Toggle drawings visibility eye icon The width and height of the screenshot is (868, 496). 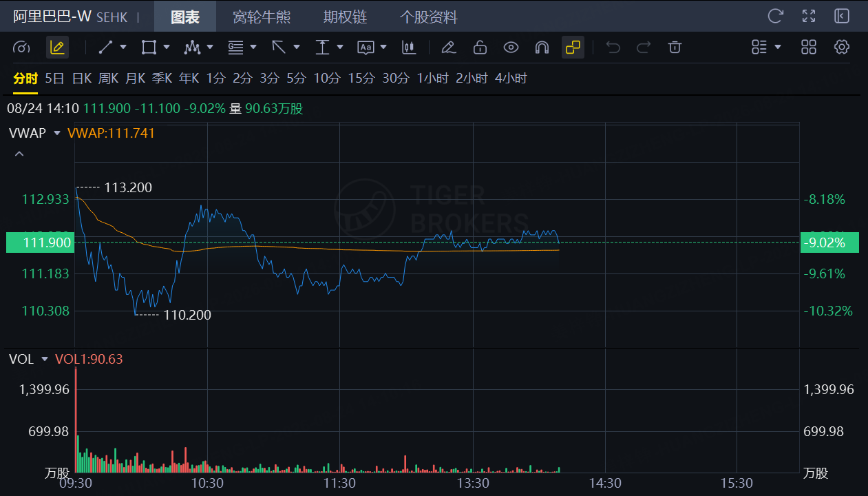(x=511, y=48)
